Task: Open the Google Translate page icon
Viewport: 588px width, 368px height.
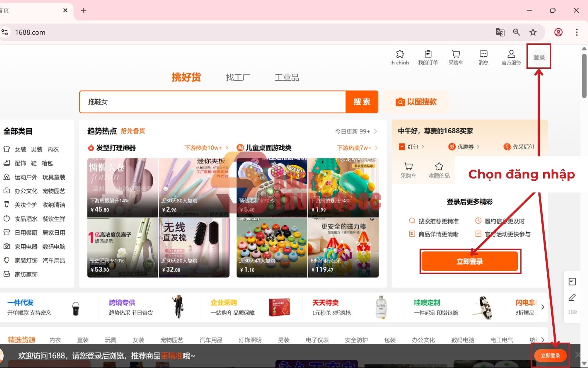Action: 500,32
